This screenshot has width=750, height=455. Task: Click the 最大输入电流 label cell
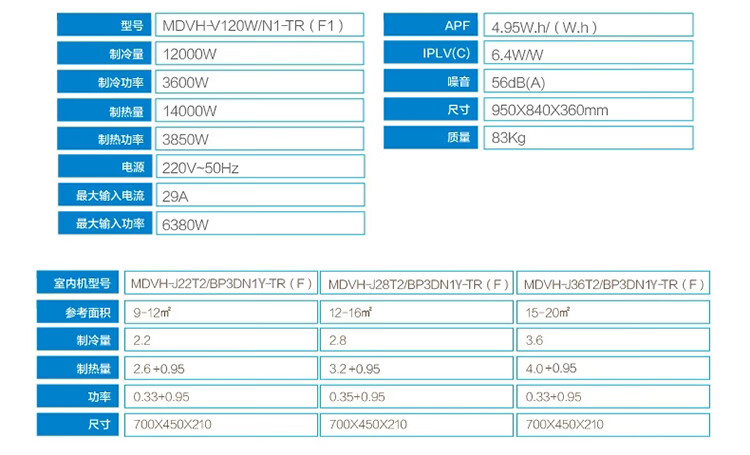[105, 195]
